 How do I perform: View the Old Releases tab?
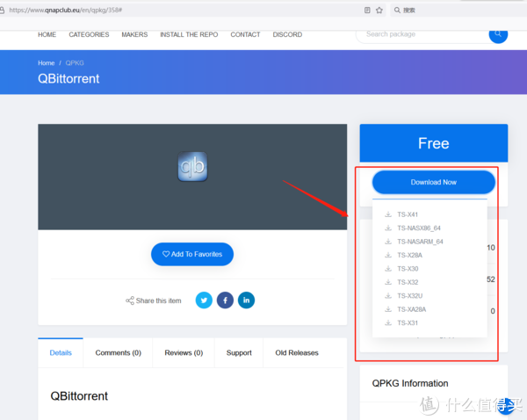pyautogui.click(x=297, y=352)
